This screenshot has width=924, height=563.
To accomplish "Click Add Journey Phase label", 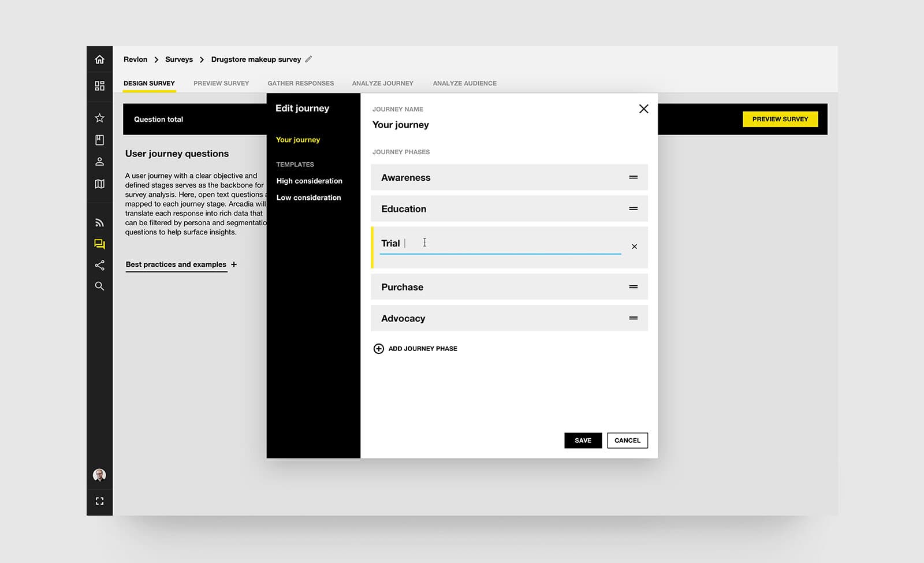I will [x=423, y=349].
